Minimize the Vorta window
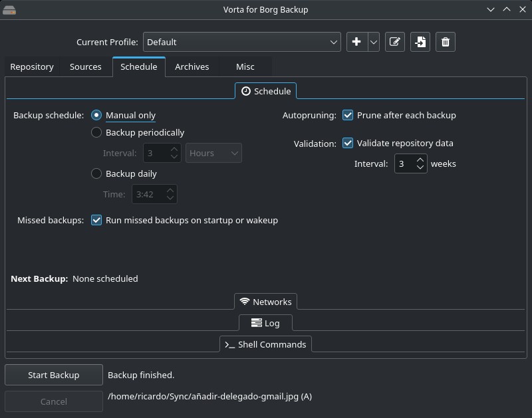Image resolution: width=532 pixels, height=418 pixels. [491, 9]
